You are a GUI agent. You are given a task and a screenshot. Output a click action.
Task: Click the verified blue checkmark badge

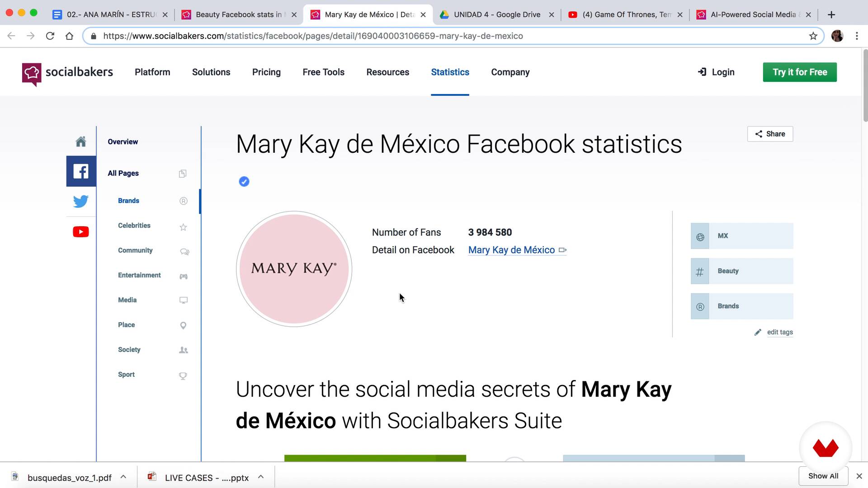(244, 182)
